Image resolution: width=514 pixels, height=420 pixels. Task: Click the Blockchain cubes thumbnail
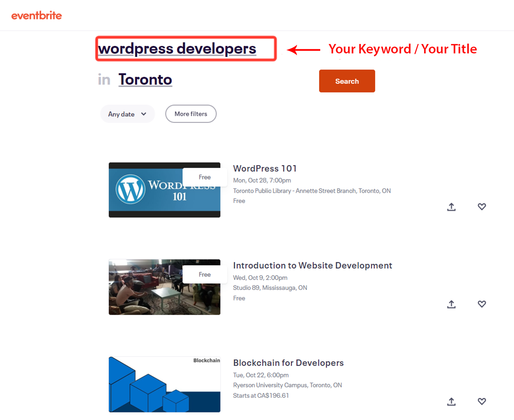click(164, 384)
